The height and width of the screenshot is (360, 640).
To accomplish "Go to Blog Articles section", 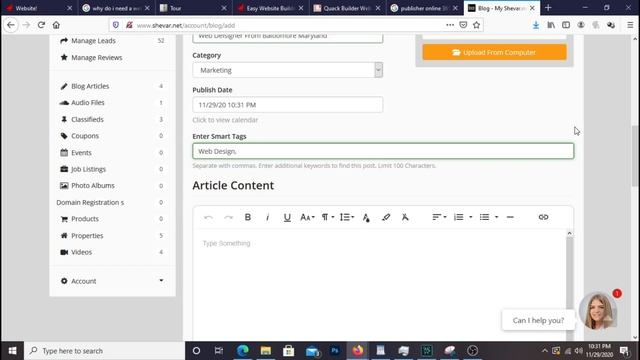I will coord(90,86).
